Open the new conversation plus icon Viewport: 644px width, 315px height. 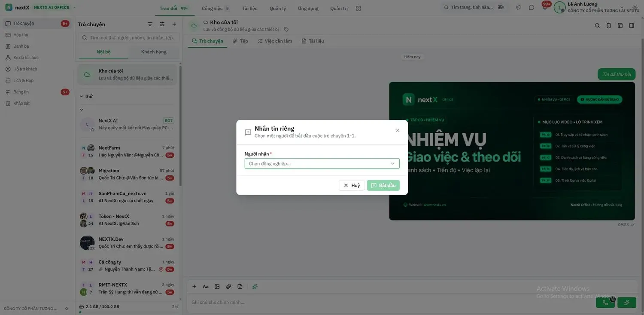[x=174, y=24]
